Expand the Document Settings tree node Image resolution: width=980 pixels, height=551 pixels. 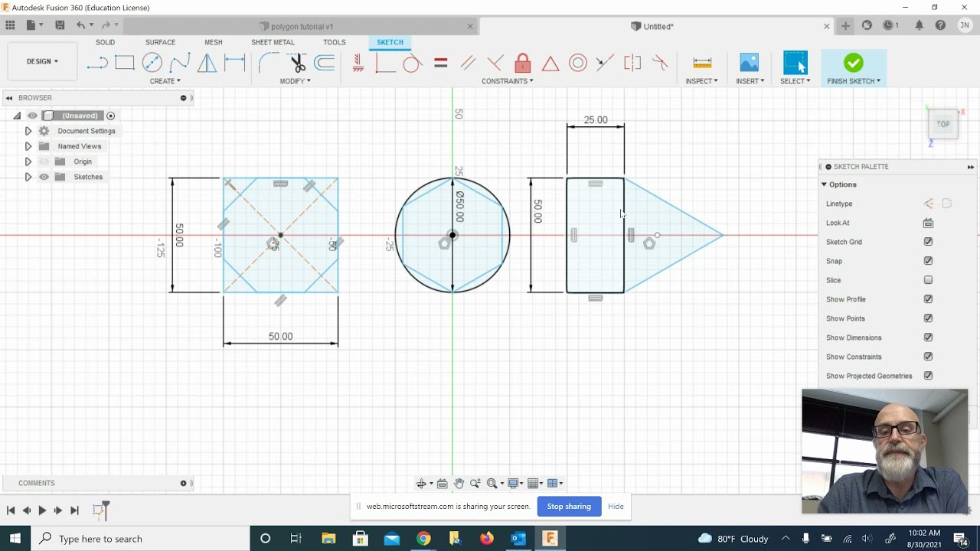[x=28, y=131]
